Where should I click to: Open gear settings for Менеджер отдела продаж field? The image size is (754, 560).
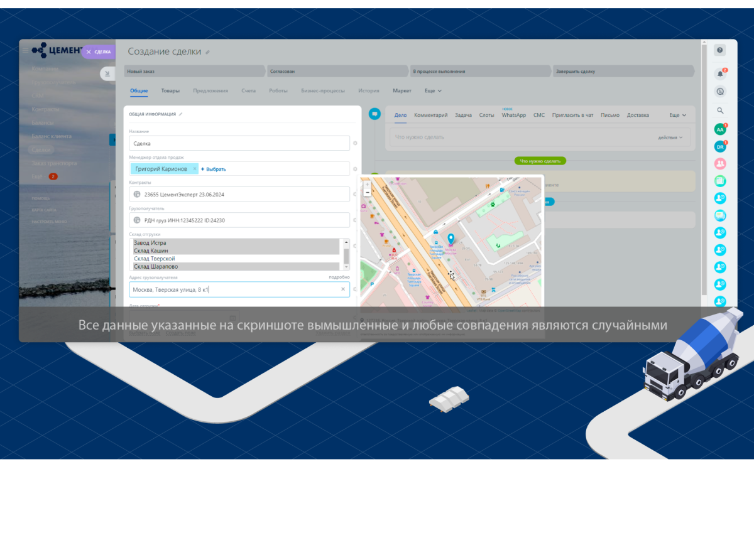[355, 169]
